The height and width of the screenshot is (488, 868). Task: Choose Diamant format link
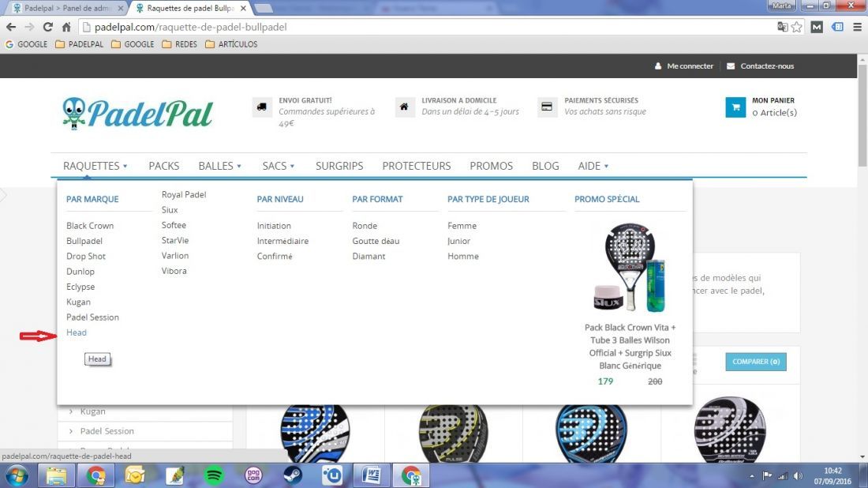tap(369, 256)
